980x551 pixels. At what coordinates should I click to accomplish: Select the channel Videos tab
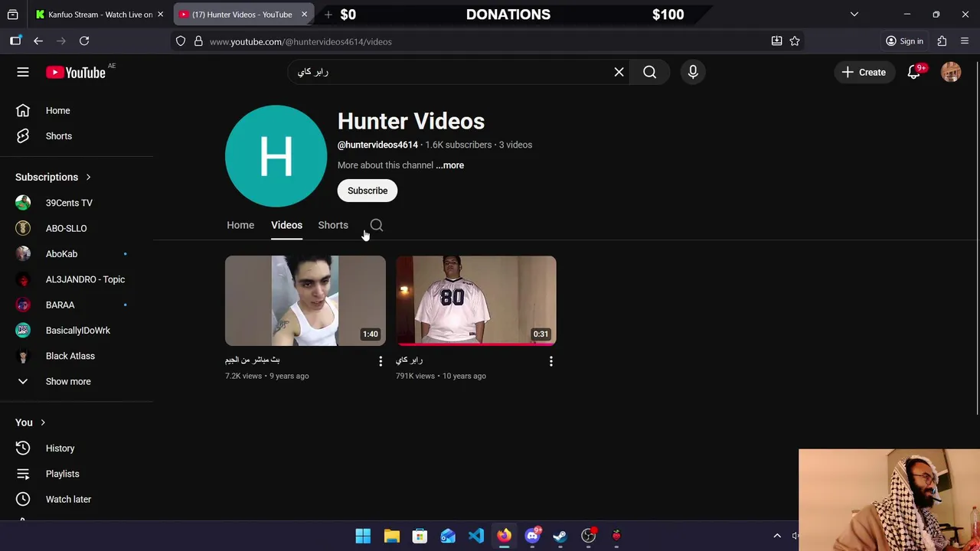286,225
